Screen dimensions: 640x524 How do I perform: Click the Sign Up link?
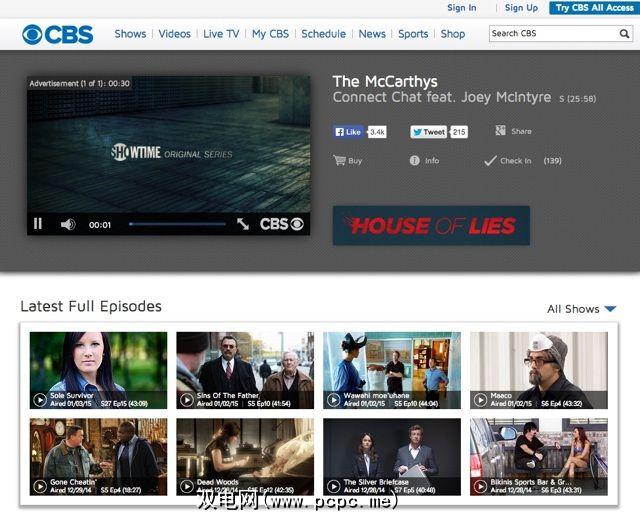[x=521, y=8]
